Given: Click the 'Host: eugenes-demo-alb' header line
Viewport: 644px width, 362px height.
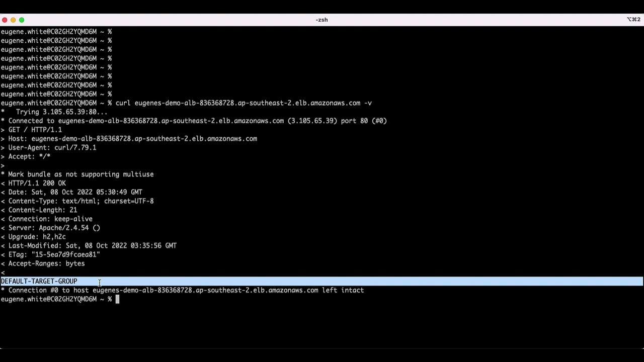Looking at the screenshot, I should [x=129, y=139].
